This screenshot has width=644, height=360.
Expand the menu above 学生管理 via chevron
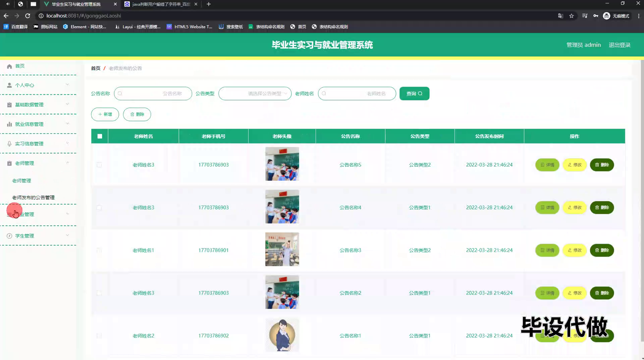point(67,214)
